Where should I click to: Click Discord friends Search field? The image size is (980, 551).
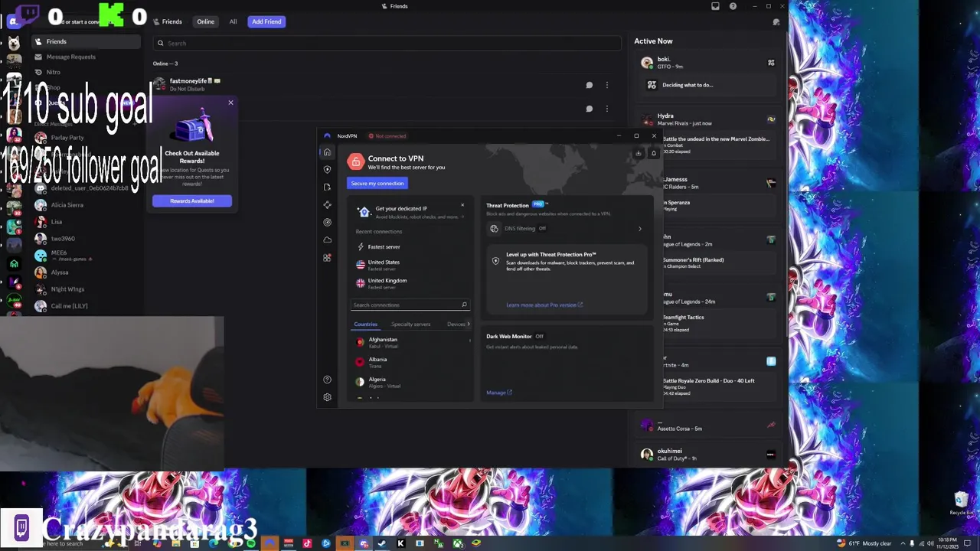[x=387, y=44]
